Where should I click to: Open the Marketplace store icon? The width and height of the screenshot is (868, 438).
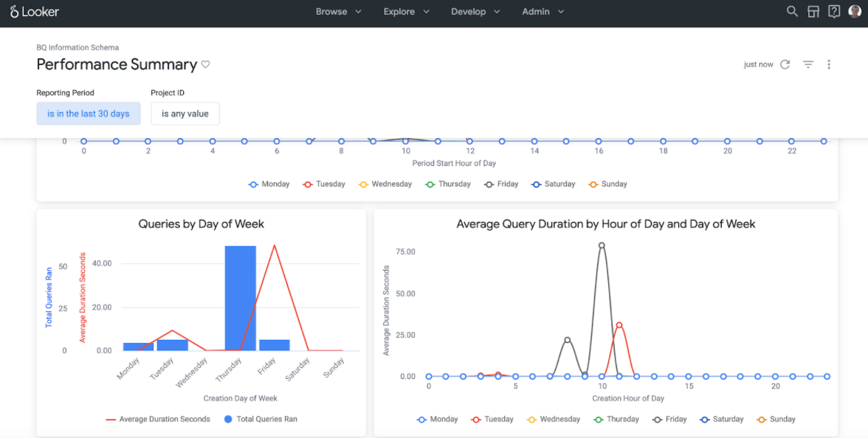[x=813, y=12]
